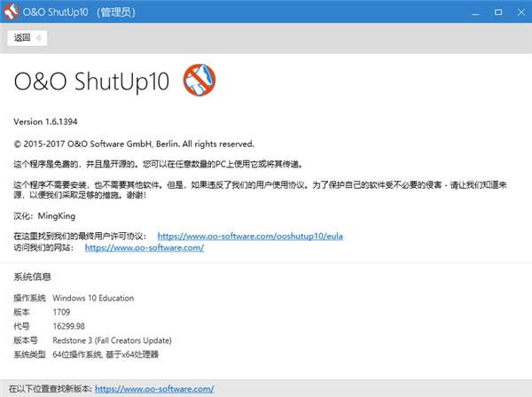Click the 返回 back button
The image size is (532, 397).
tap(27, 37)
